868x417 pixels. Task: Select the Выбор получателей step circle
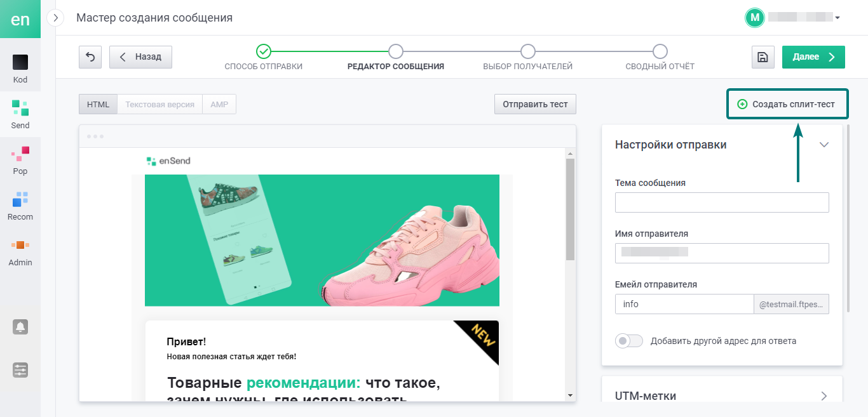point(528,51)
